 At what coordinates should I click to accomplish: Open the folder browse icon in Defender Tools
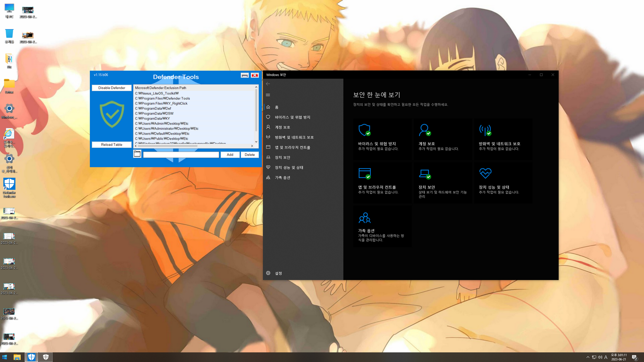[137, 154]
